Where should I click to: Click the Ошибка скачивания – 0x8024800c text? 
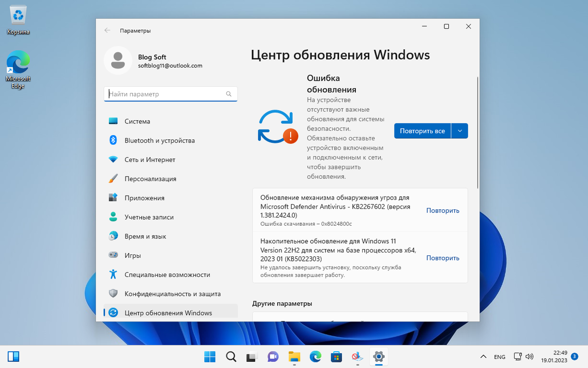pyautogui.click(x=306, y=224)
